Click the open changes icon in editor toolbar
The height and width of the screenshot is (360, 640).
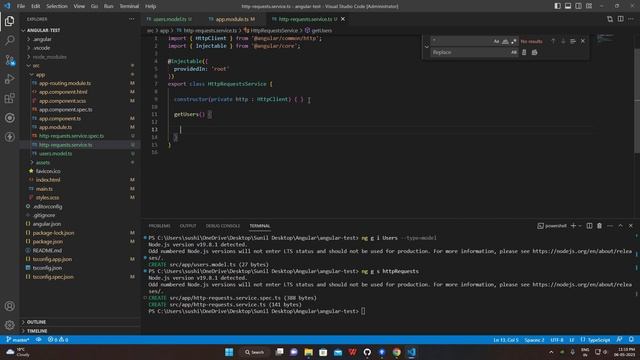pyautogui.click(x=610, y=19)
